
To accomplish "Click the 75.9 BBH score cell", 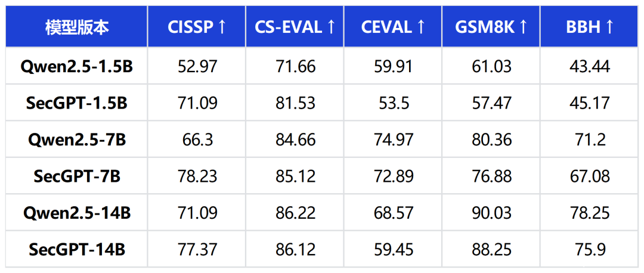I will click(x=589, y=249).
